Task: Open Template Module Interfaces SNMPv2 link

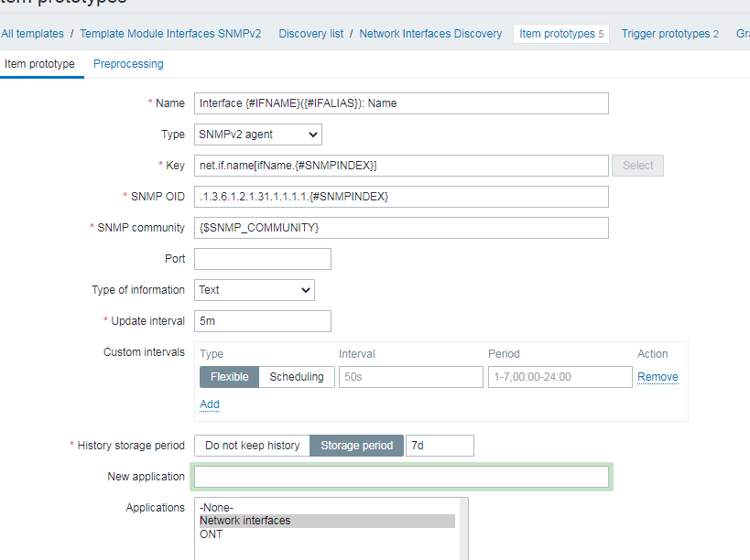Action: [170, 34]
